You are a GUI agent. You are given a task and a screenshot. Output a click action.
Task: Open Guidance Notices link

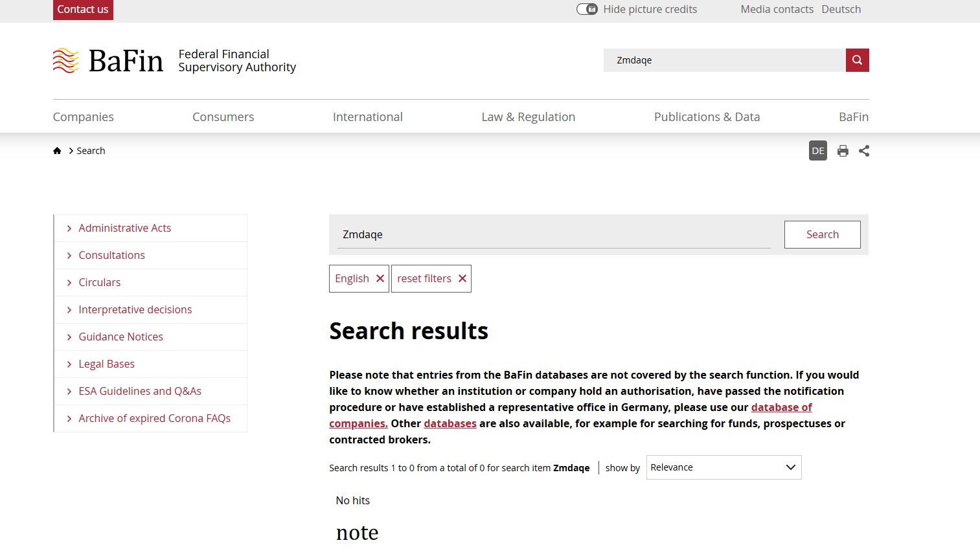[121, 337]
